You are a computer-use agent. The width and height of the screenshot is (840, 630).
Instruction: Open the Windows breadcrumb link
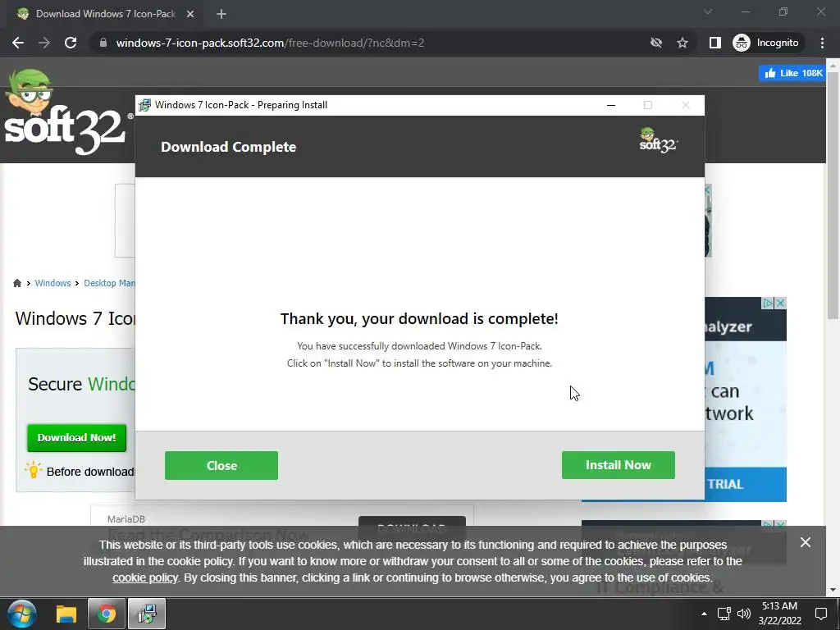coord(52,283)
